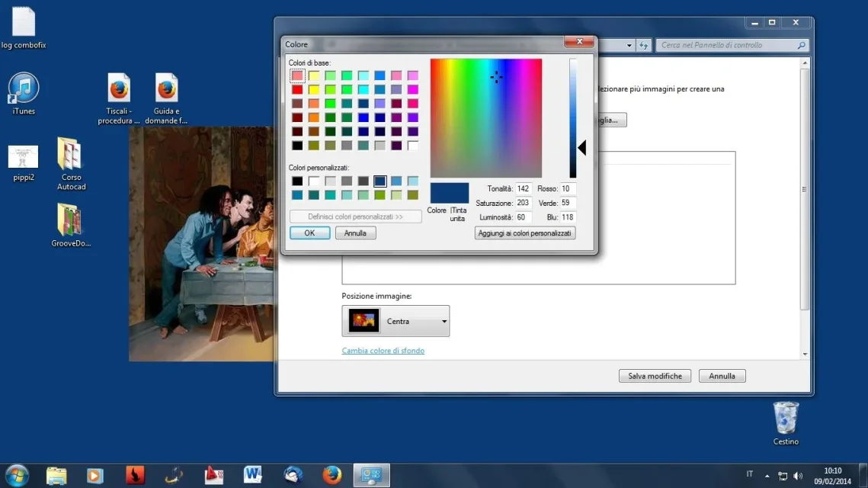Launch Microsoft Word from taskbar

(x=252, y=475)
